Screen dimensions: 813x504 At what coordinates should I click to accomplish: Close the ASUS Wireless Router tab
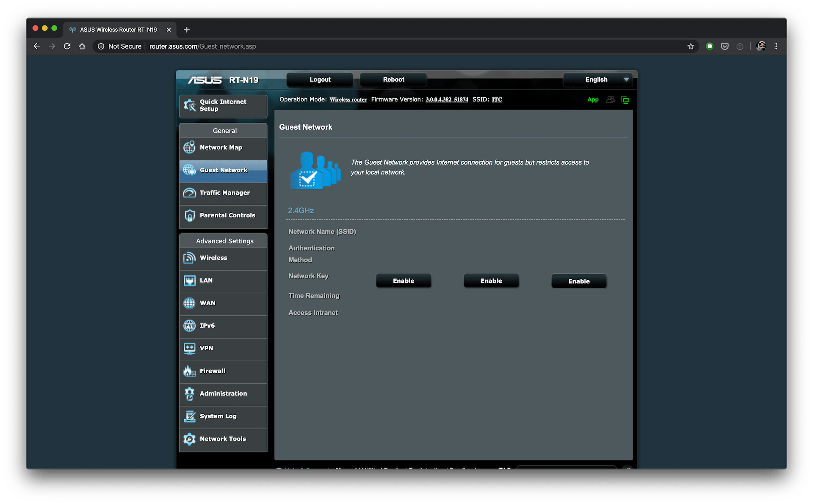169,30
